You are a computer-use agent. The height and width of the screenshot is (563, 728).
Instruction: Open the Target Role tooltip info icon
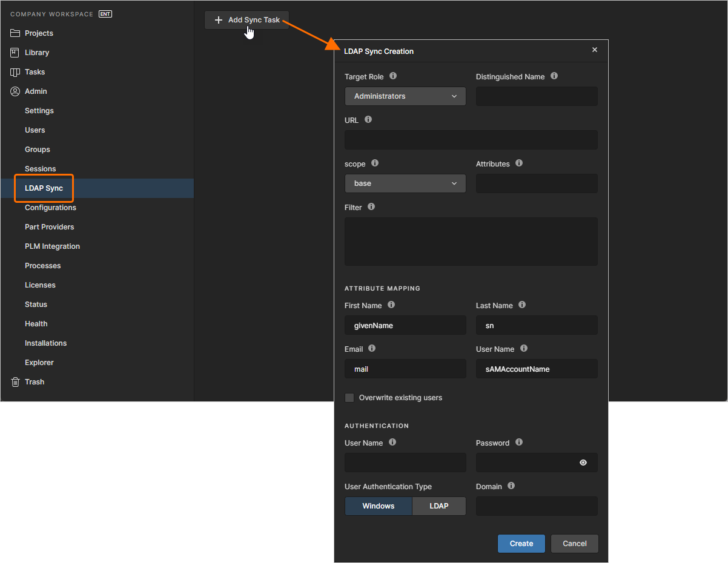click(x=392, y=76)
